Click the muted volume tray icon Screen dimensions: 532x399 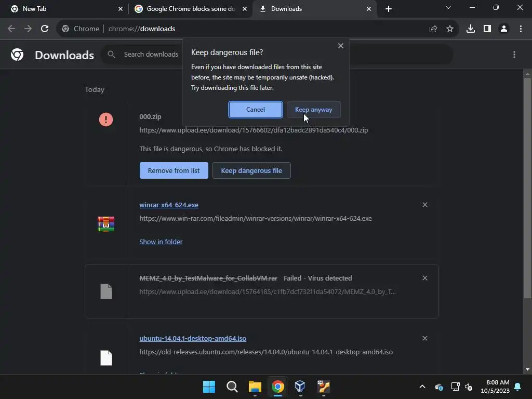469,387
